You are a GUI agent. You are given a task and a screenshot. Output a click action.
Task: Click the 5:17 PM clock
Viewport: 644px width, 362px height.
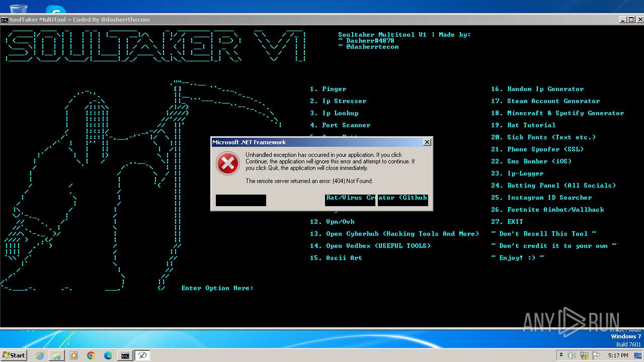618,355
